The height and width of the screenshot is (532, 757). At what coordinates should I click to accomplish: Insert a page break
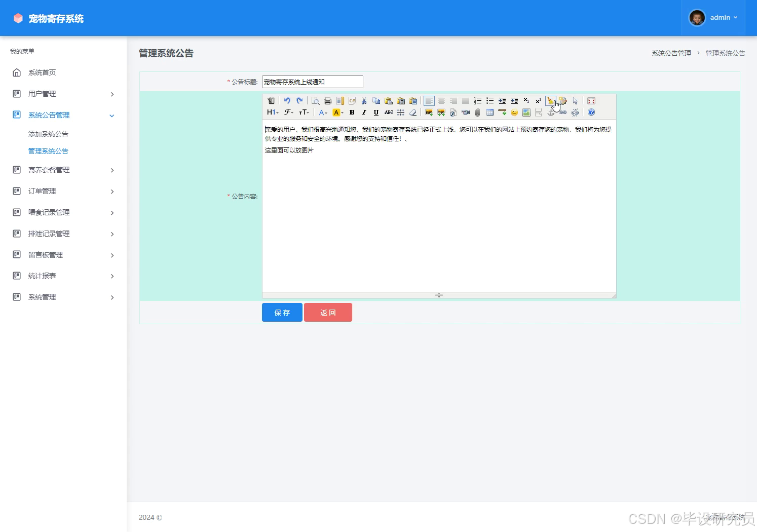pos(539,112)
